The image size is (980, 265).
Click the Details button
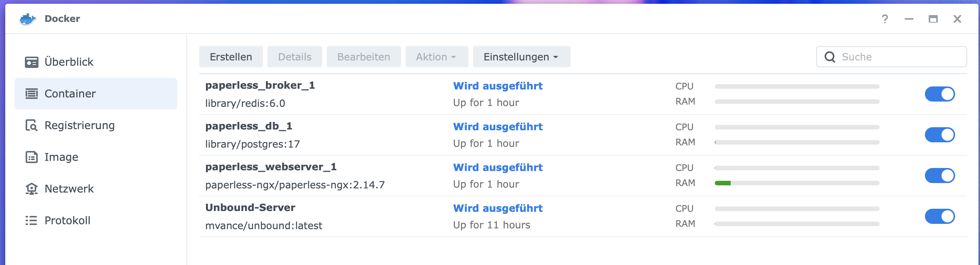click(x=295, y=57)
